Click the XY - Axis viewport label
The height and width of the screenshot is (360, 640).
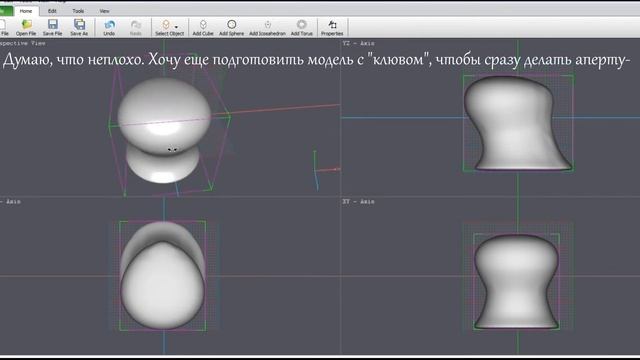(x=358, y=202)
